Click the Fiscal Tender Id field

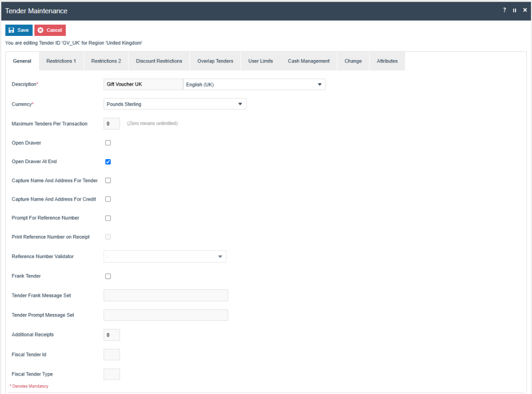pos(111,354)
